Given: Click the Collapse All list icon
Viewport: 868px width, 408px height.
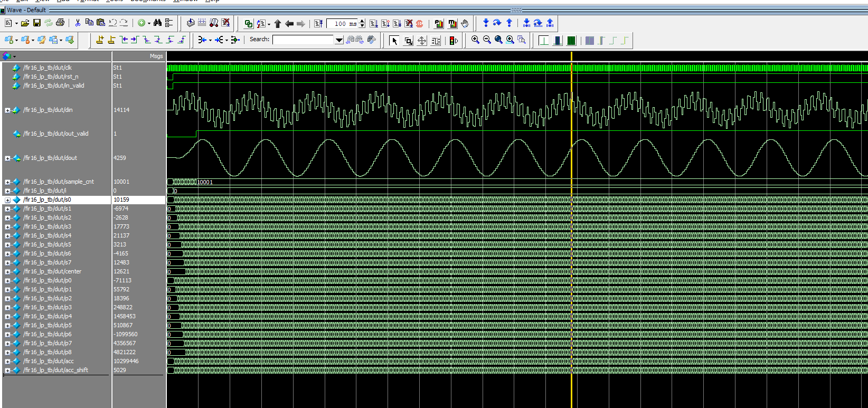Looking at the screenshot, I should click(169, 23).
